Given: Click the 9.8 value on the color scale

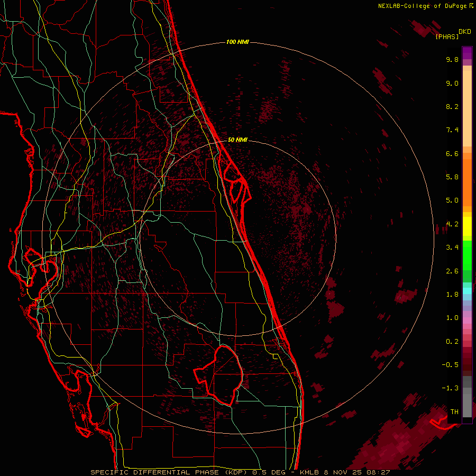Looking at the screenshot, I should (x=452, y=59).
